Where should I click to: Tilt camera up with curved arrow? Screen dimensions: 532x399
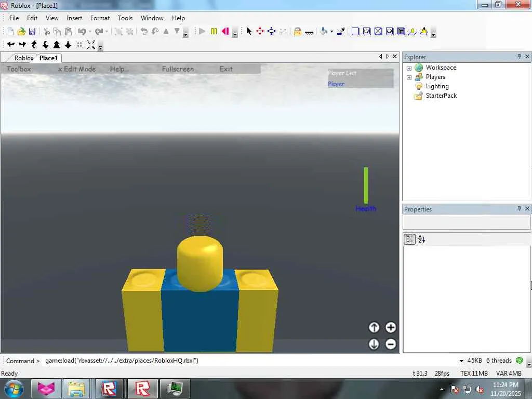pyautogui.click(x=34, y=45)
